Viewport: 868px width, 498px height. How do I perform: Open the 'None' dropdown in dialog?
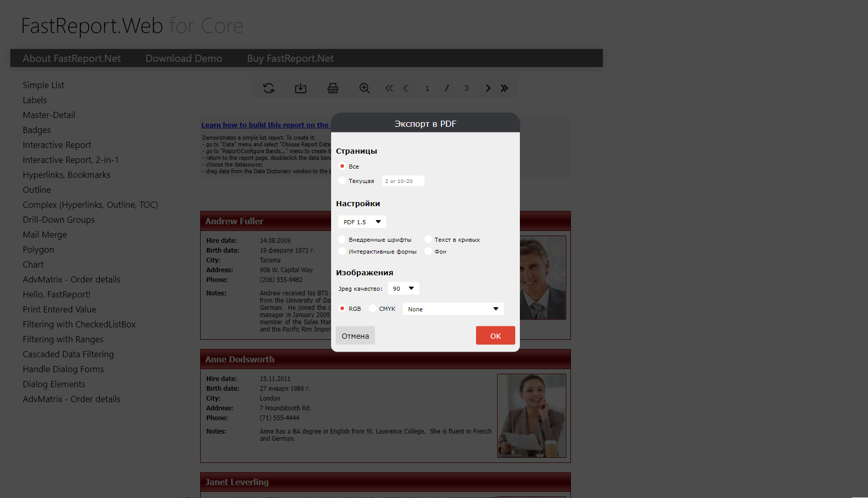(453, 309)
